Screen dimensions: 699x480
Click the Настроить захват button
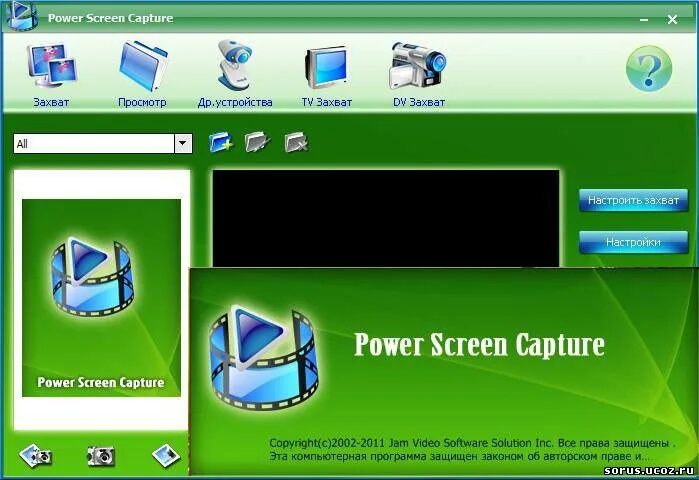[633, 200]
